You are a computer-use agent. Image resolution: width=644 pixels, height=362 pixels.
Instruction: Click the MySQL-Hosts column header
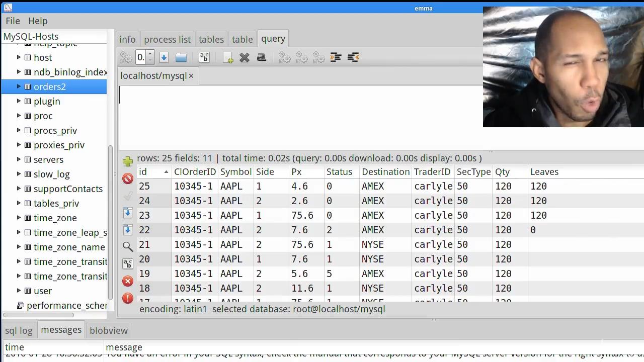click(x=54, y=37)
